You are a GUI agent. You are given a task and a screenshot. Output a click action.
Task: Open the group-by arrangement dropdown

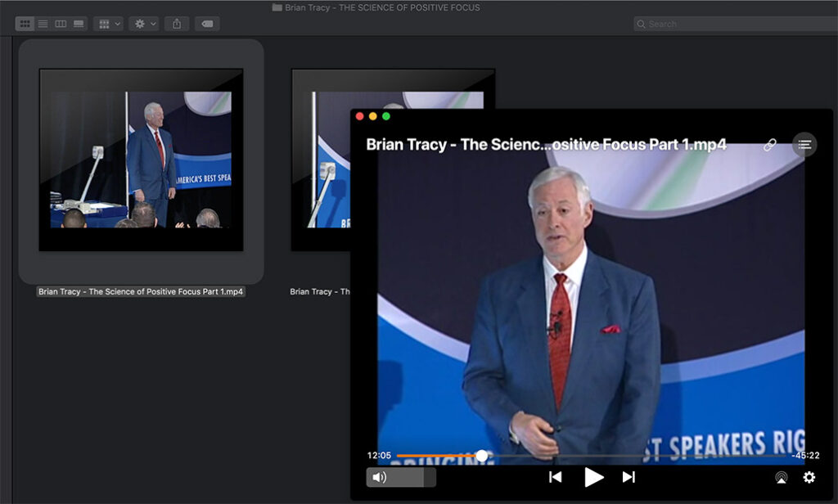(x=109, y=24)
